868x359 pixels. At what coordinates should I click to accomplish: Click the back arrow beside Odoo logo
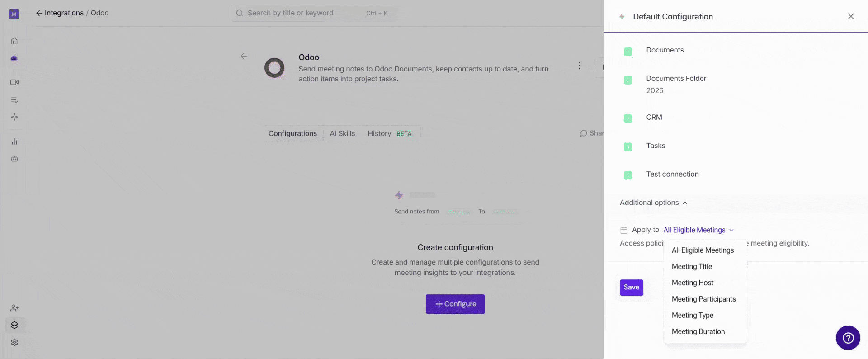(244, 56)
